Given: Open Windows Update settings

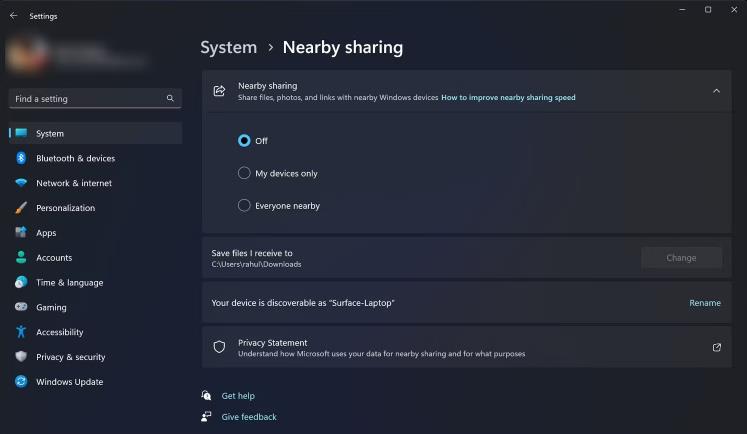Looking at the screenshot, I should coord(95,381).
